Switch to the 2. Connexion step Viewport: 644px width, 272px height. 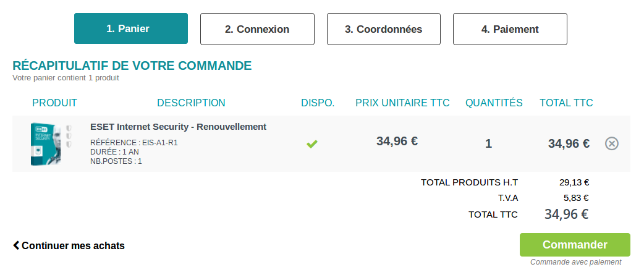click(257, 29)
